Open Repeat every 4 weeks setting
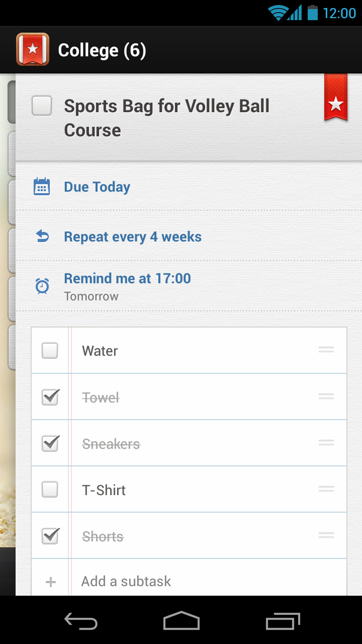This screenshot has height=644, width=362. pos(133,237)
